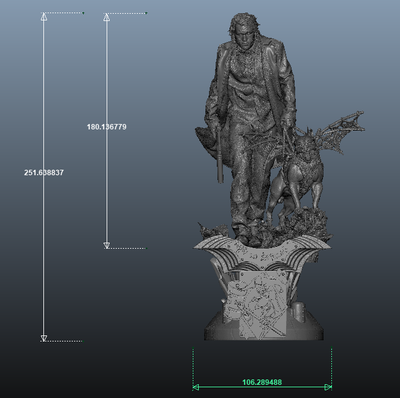Select locator dot ending the top 180.136779 dotted line
This screenshot has width=400, height=398.
146,13
